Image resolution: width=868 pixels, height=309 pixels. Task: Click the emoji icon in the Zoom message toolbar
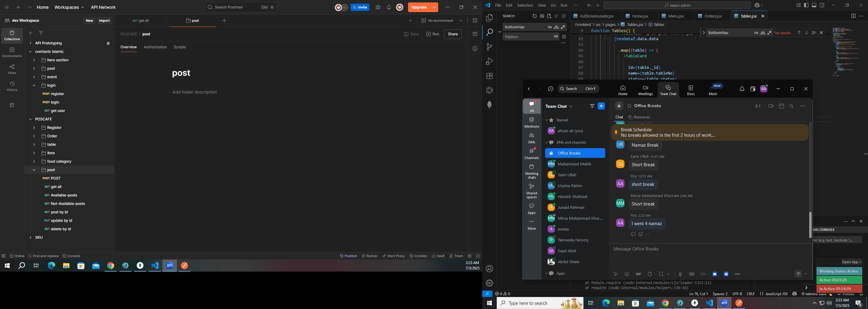[627, 274]
